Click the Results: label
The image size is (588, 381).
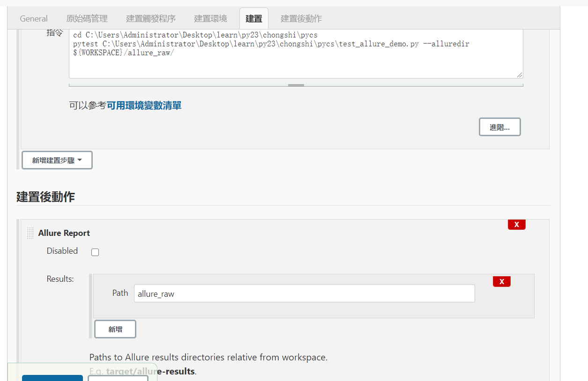click(x=60, y=279)
